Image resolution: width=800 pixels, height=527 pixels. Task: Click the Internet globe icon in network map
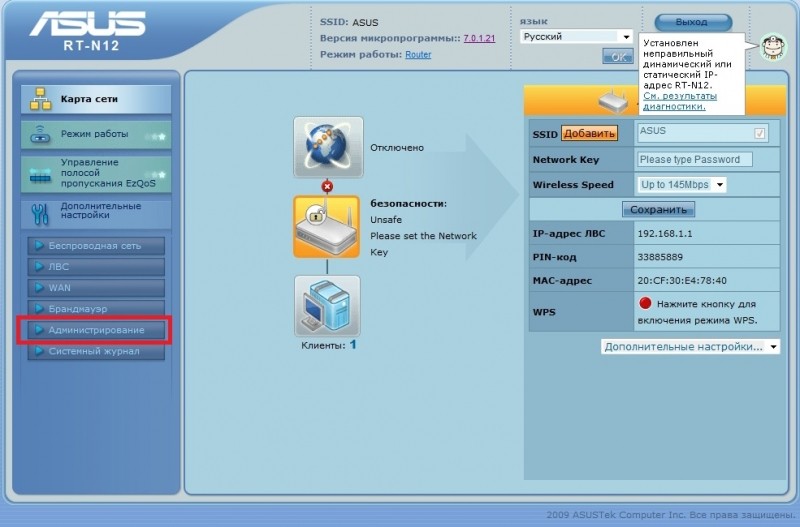329,147
